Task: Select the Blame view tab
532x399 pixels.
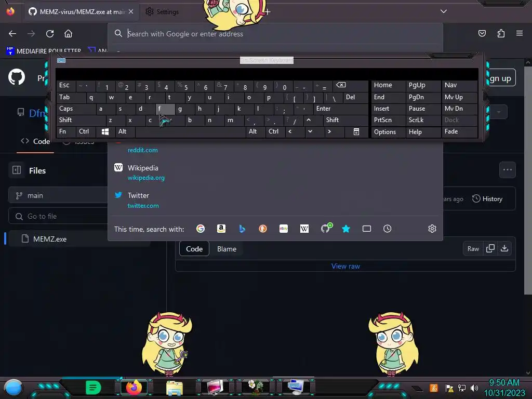Action: point(227,249)
